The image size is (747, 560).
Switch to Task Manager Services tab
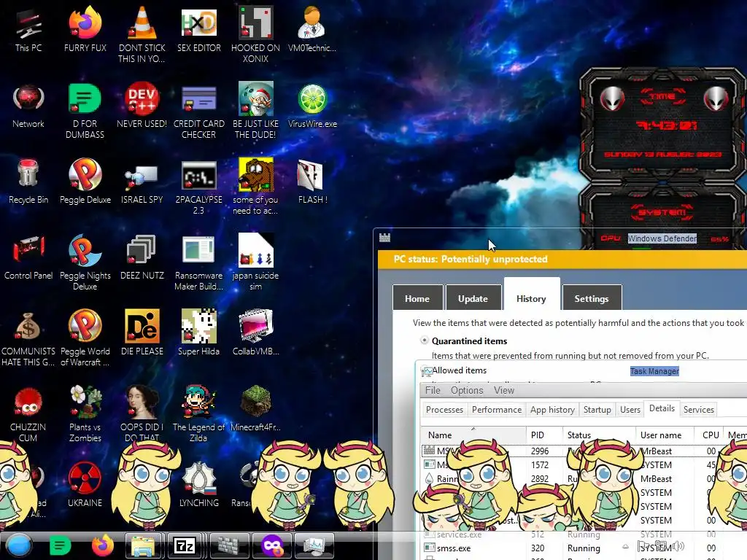698,410
